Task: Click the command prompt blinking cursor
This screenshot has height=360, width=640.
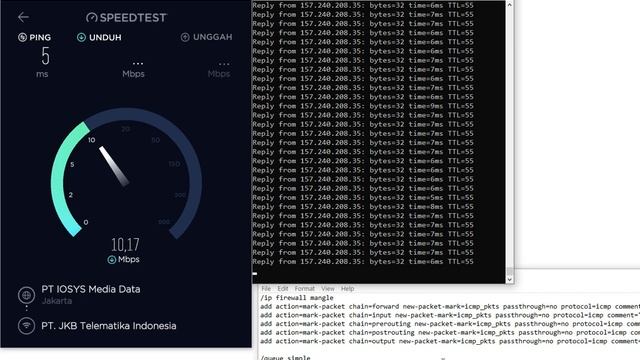Action: coord(255,273)
